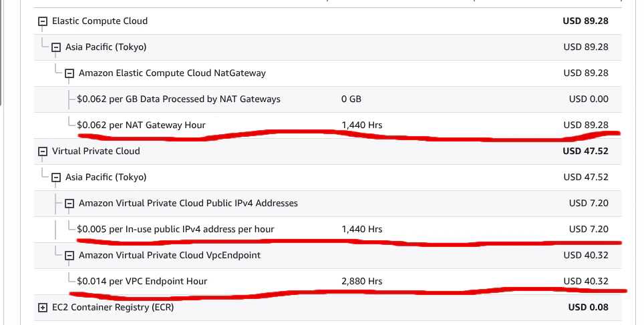Image resolution: width=644 pixels, height=325 pixels.
Task: Collapse the Virtual Private Cloud section
Action: pos(43,151)
